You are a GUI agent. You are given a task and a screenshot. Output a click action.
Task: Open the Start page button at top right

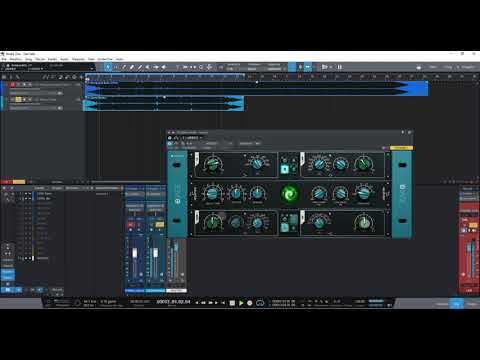(x=433, y=67)
